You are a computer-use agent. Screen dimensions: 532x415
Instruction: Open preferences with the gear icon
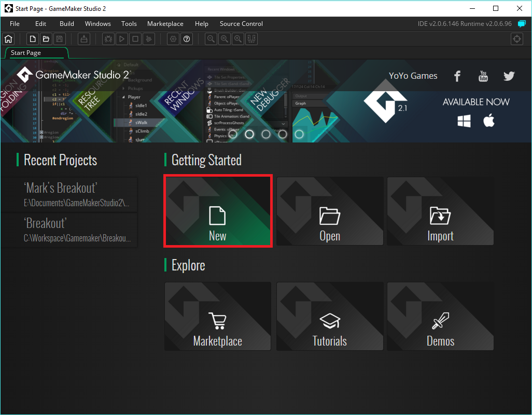click(173, 38)
